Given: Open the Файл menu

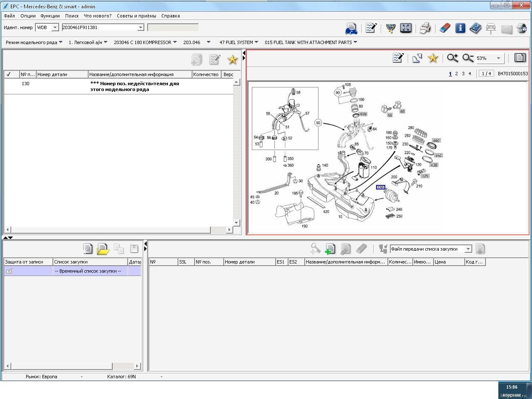Looking at the screenshot, I should 9,16.
